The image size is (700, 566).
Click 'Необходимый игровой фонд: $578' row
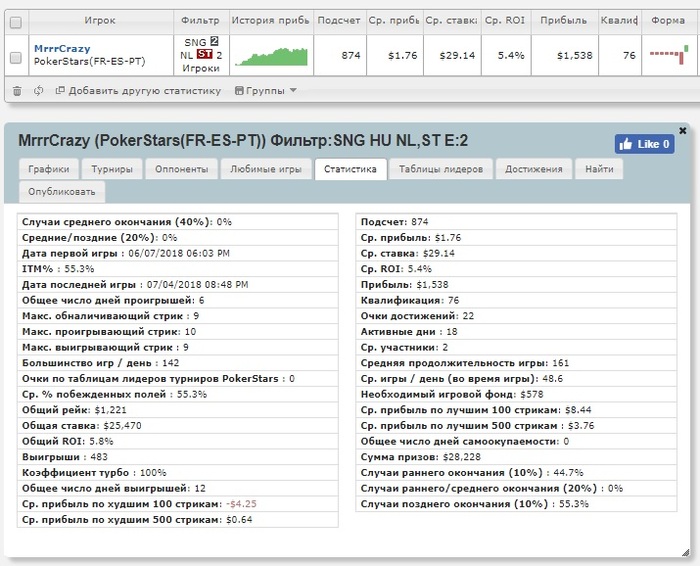[517, 394]
